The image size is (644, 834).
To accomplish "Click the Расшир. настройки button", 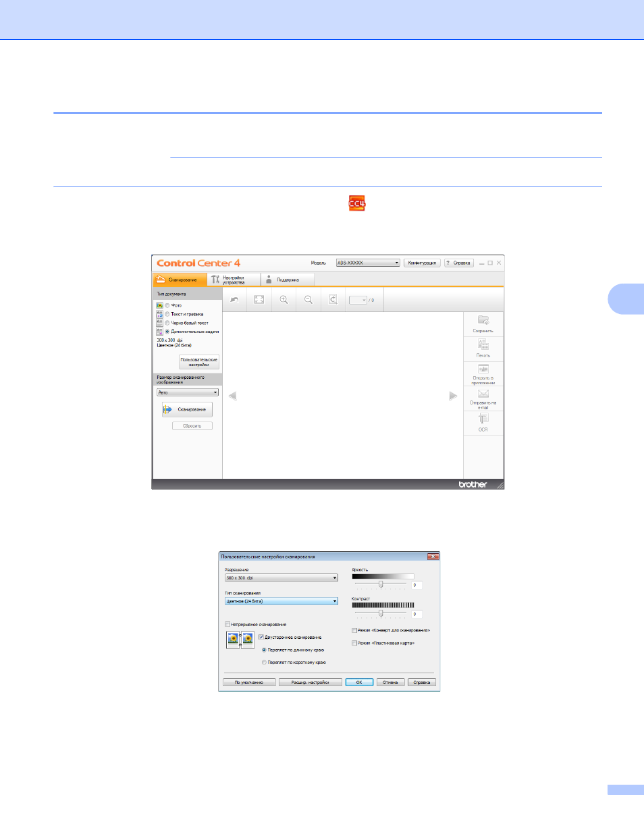I will 311,682.
